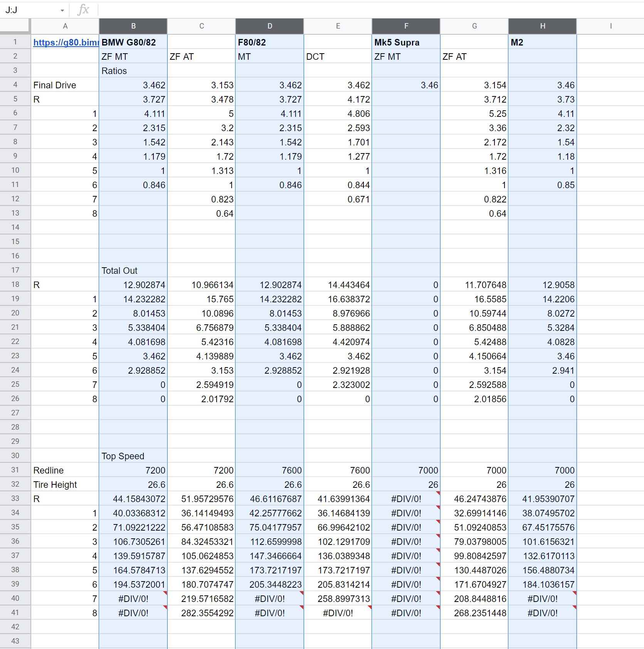Select cell with value 3.46 in Mk5 Supra column
This screenshot has width=644, height=649.
(406, 85)
